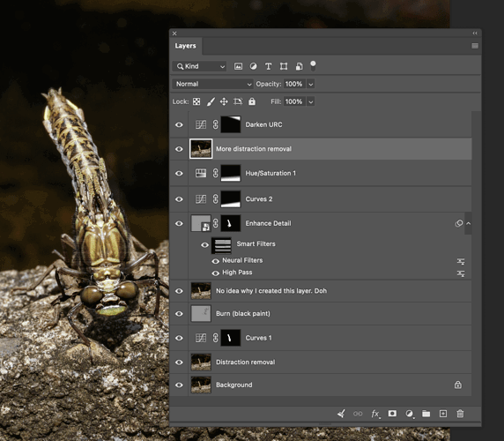Toggle layer filtering on/off switch

click(x=313, y=66)
